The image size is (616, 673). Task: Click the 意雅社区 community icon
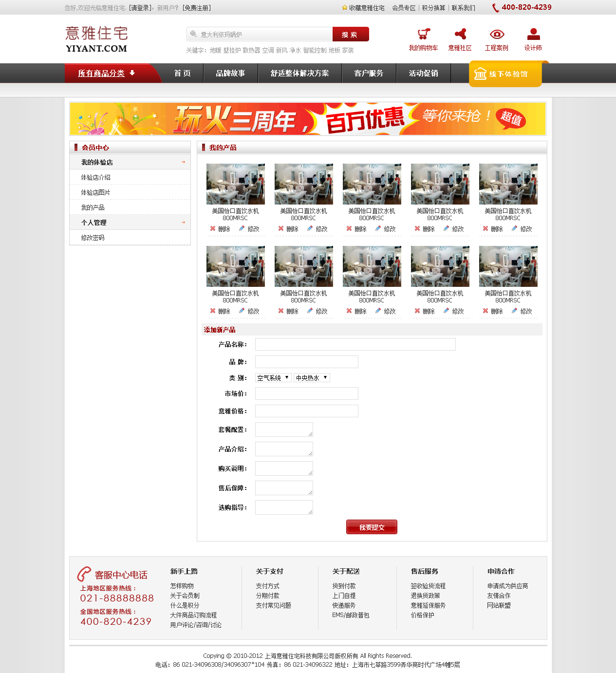(x=460, y=34)
